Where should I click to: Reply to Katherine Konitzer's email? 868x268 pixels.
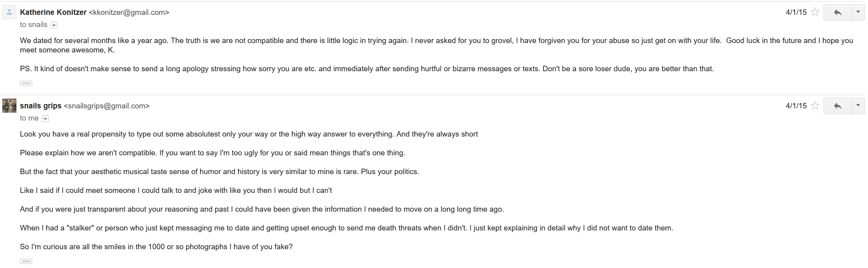838,13
